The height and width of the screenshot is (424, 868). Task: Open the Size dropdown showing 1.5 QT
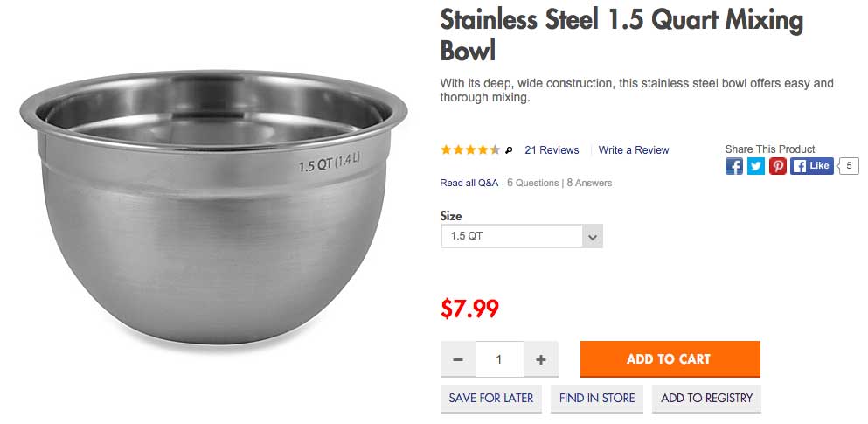522,236
